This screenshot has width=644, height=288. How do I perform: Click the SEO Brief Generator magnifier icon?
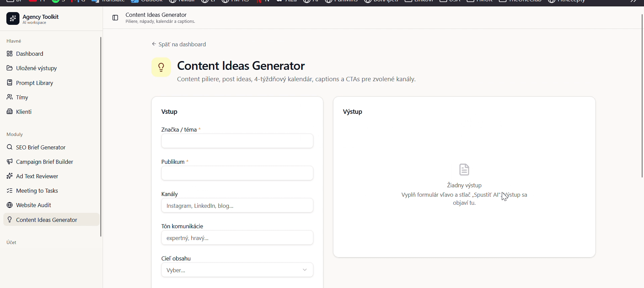10,147
